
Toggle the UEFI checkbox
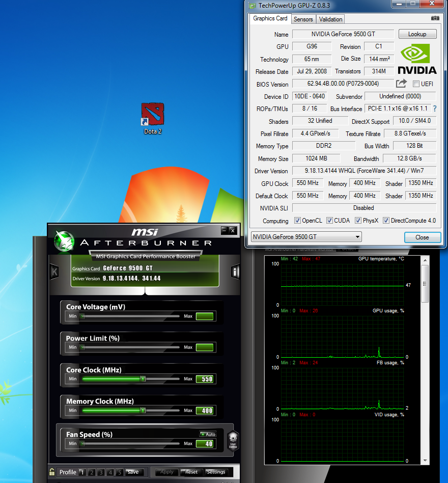coord(416,84)
